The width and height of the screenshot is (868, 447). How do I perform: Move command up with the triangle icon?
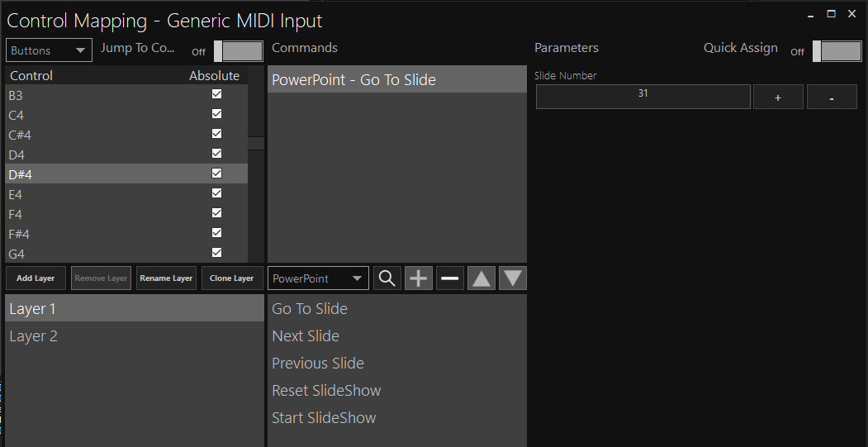point(481,278)
